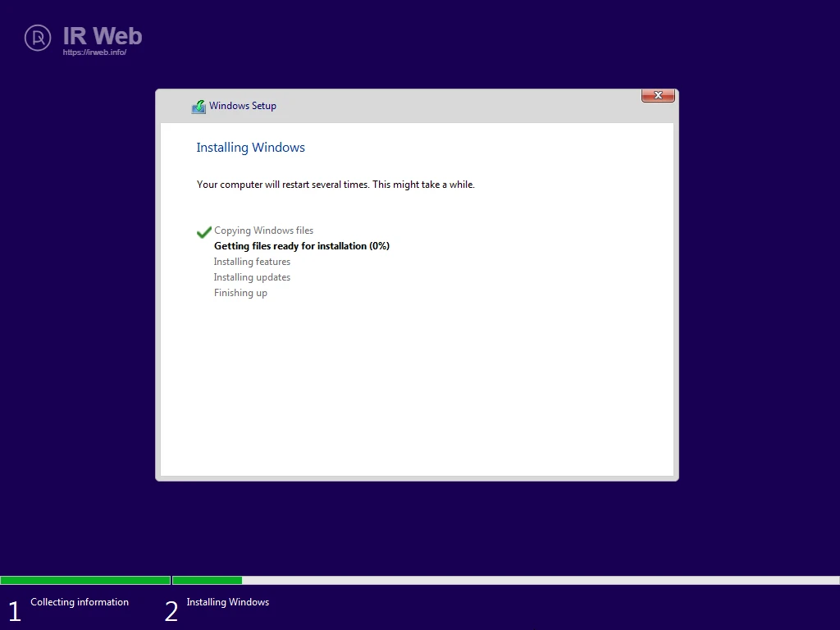This screenshot has width=840, height=630.
Task: Select the Copying Windows files step
Action: pyautogui.click(x=263, y=231)
